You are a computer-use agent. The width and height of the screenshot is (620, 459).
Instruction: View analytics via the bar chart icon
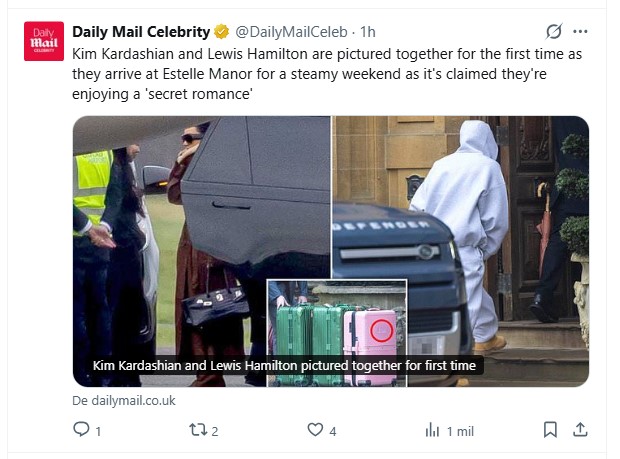click(x=433, y=430)
